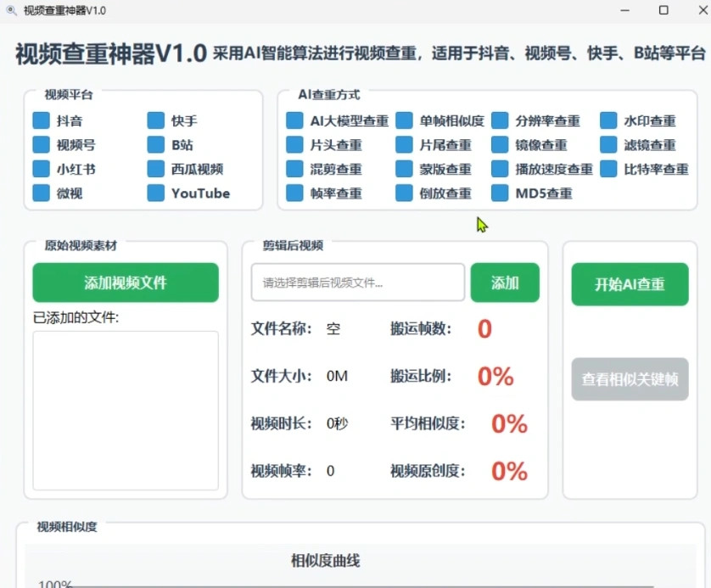This screenshot has height=588, width=711.
Task: Check the 水印查重 option
Action: click(x=608, y=121)
